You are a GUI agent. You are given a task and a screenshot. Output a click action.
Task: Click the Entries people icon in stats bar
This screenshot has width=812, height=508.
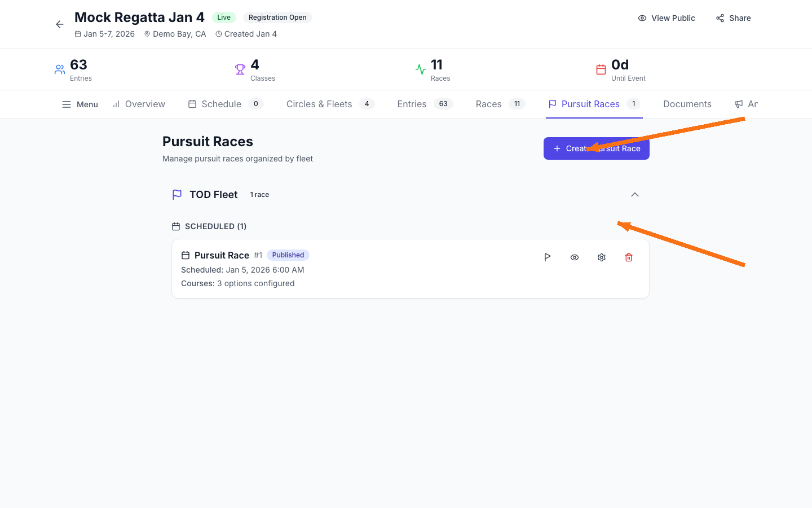(x=60, y=69)
